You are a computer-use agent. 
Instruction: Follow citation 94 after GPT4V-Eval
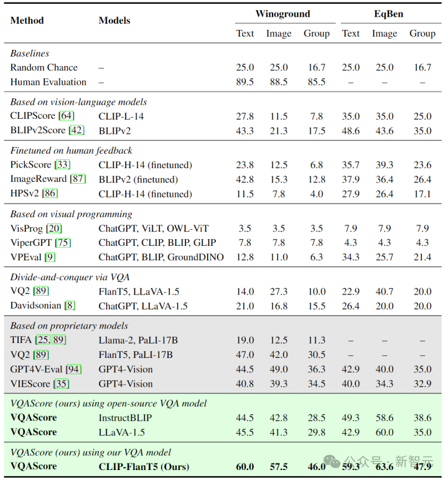(x=74, y=369)
